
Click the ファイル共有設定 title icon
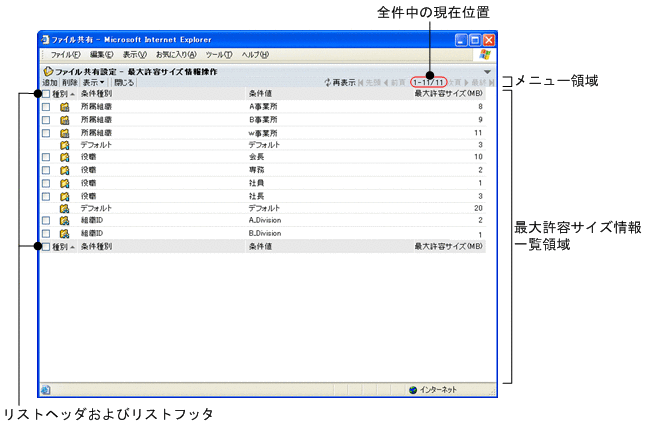tap(47, 71)
